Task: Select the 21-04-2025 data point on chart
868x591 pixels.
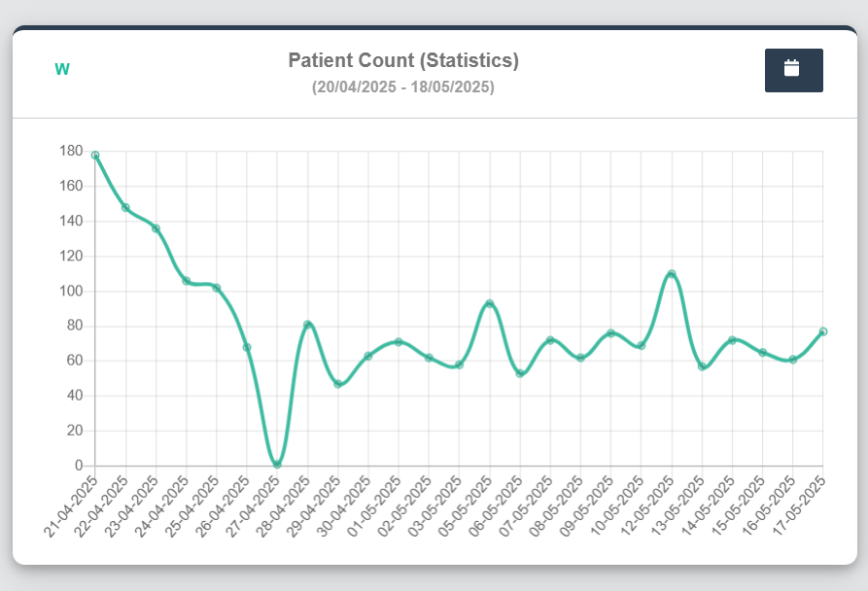Action: tap(95, 156)
